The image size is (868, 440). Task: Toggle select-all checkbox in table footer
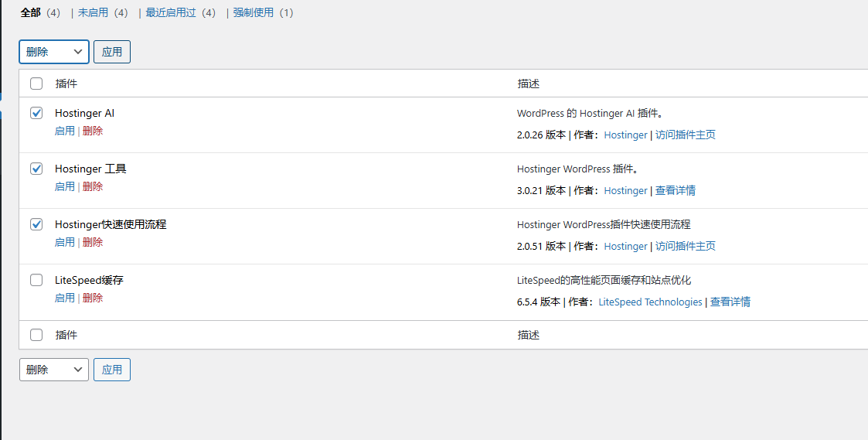36,335
